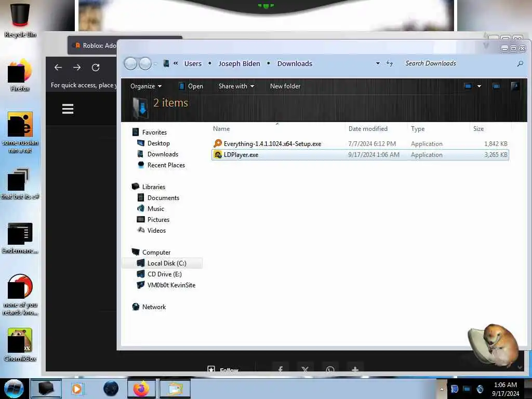Select Computer in the navigation pane

156,252
